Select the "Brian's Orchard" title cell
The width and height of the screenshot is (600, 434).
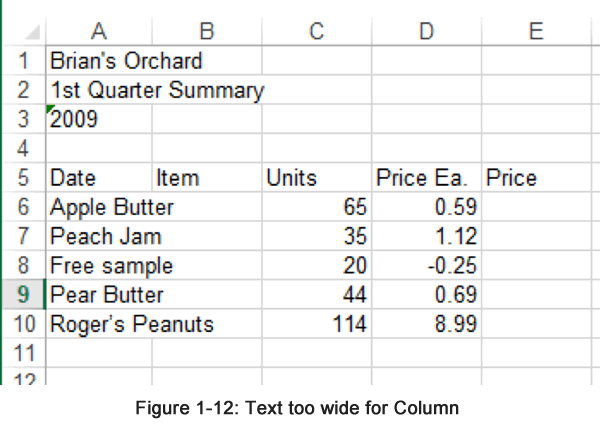[99, 61]
